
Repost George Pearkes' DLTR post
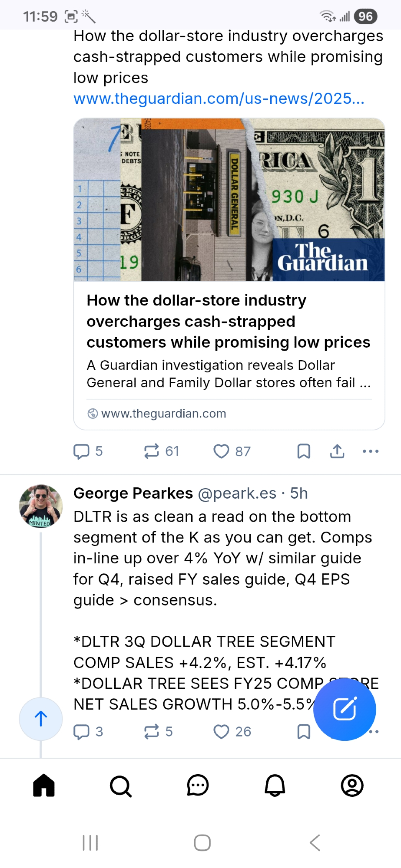[152, 732]
